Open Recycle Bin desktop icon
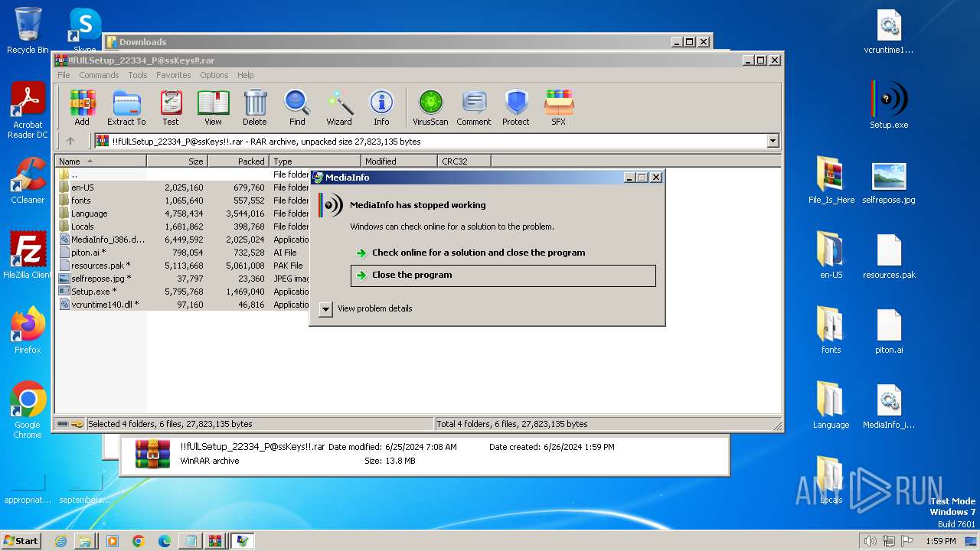Screen dimensions: 980x551 click(x=28, y=31)
